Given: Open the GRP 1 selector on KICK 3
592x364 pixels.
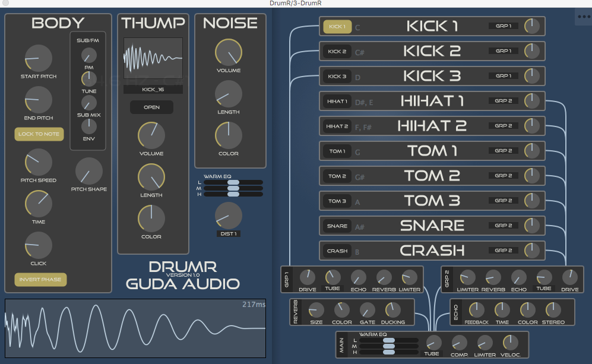Looking at the screenshot, I should (504, 76).
